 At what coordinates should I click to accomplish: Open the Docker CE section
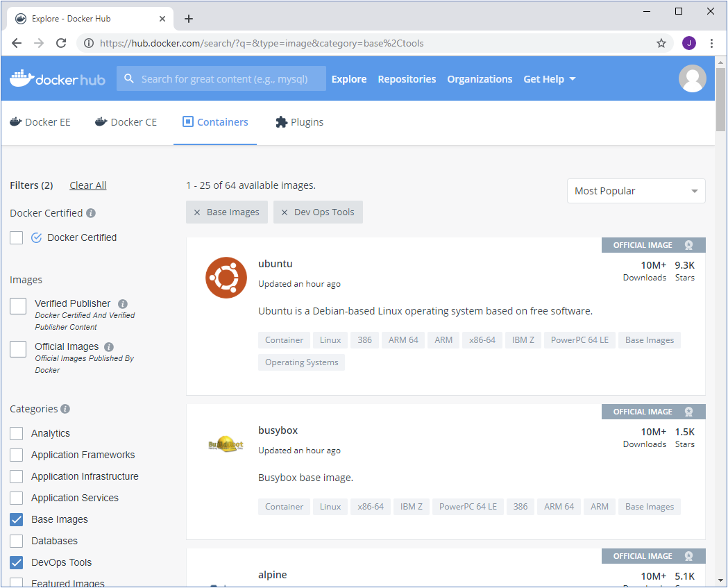[101, 121]
